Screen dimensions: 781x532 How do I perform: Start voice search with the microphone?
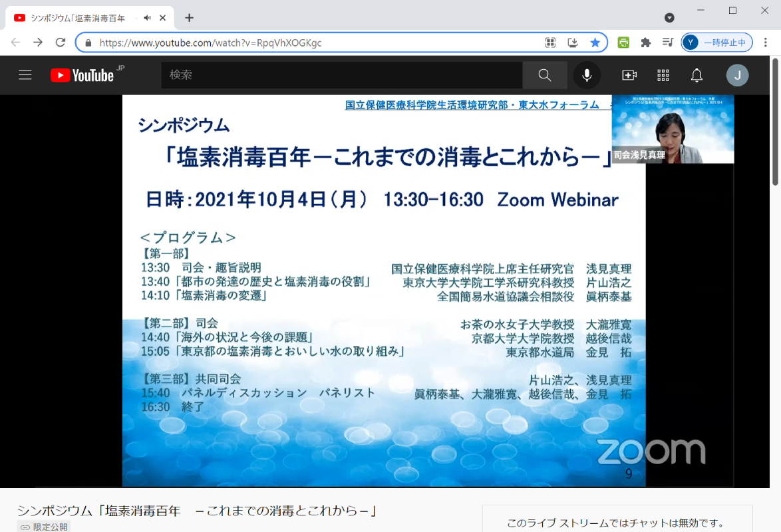click(587, 75)
